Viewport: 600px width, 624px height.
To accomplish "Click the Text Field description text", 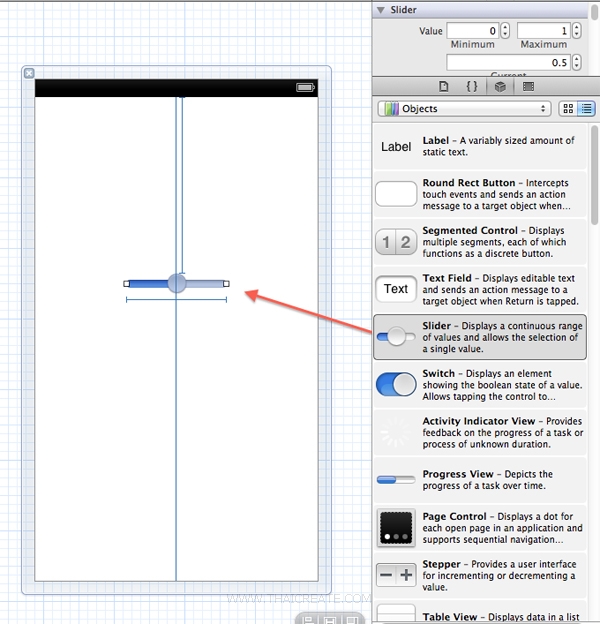I will coord(501,289).
